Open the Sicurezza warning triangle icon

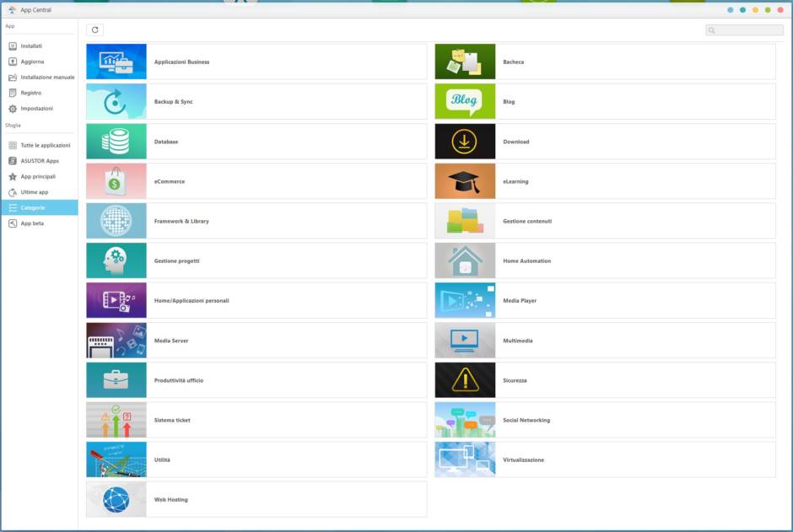pos(465,380)
